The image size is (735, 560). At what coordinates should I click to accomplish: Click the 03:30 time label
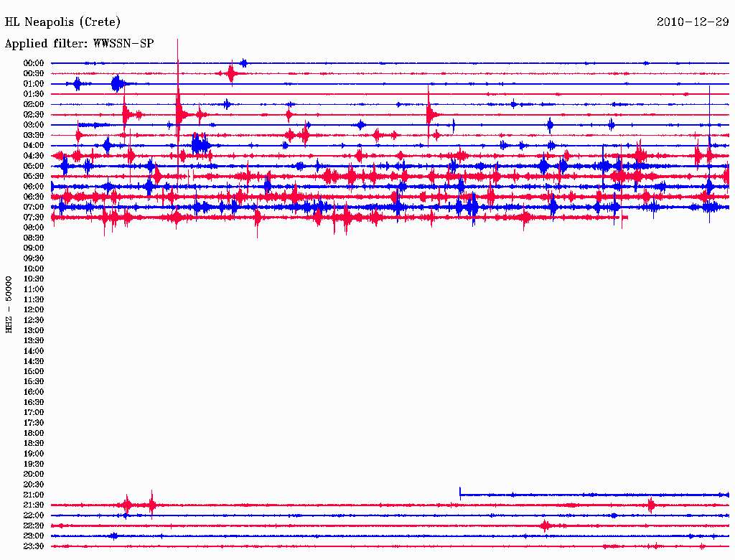(x=34, y=135)
